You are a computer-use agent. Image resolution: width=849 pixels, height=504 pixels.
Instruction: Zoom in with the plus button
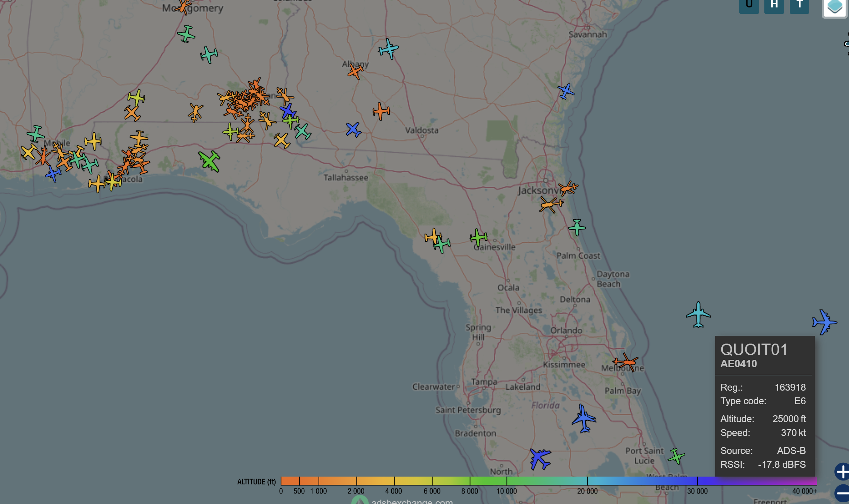[842, 472]
